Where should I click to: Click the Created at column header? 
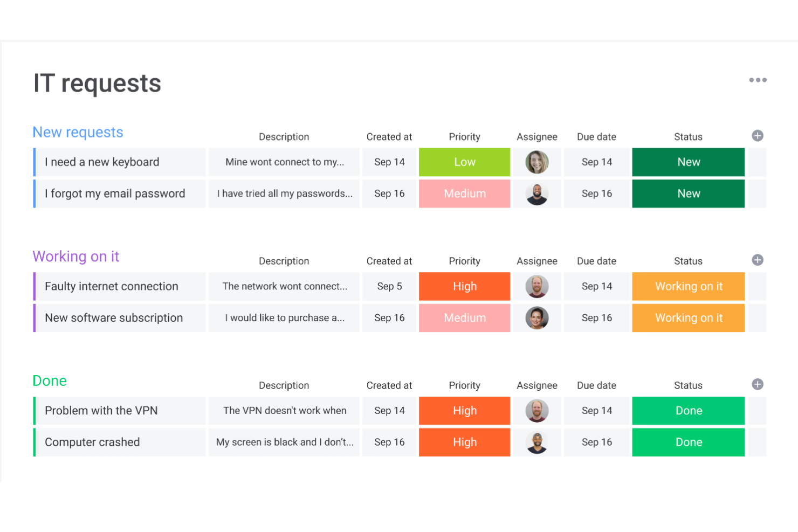(x=389, y=136)
